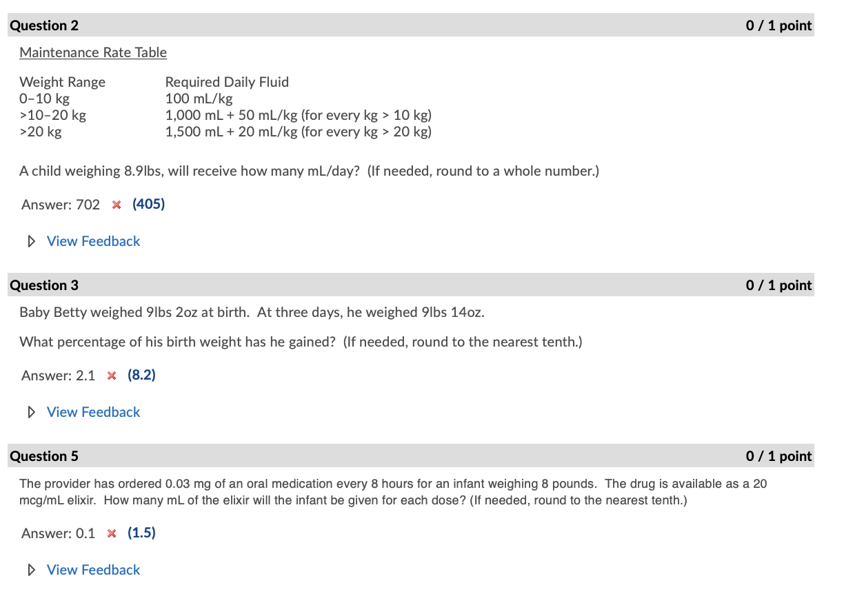Click the submitted answer text 702
The width and height of the screenshot is (844, 616).
[x=88, y=205]
